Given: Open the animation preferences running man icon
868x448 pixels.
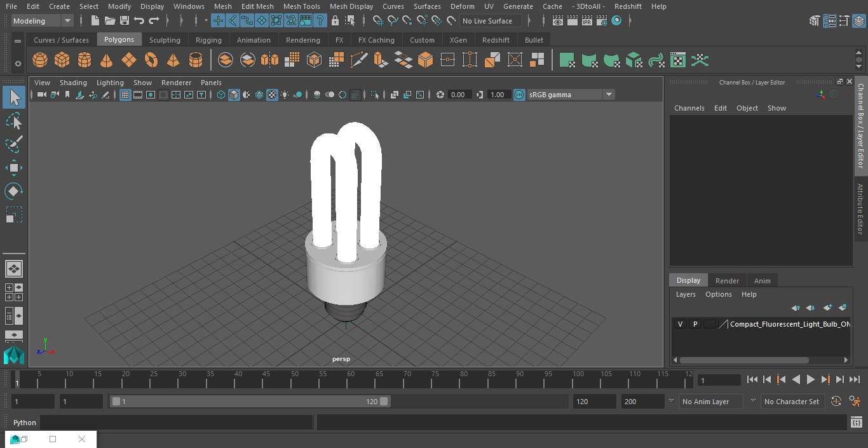Looking at the screenshot, I should (x=855, y=402).
